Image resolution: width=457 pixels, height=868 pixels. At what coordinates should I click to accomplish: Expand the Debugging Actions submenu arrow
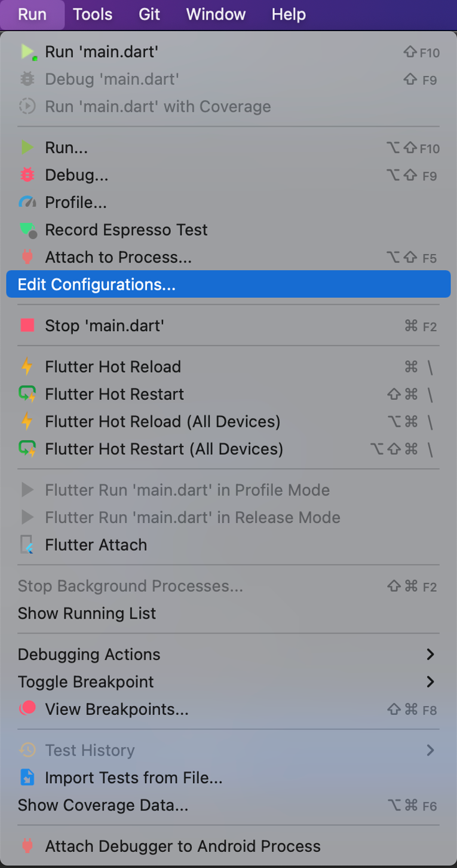tap(430, 655)
